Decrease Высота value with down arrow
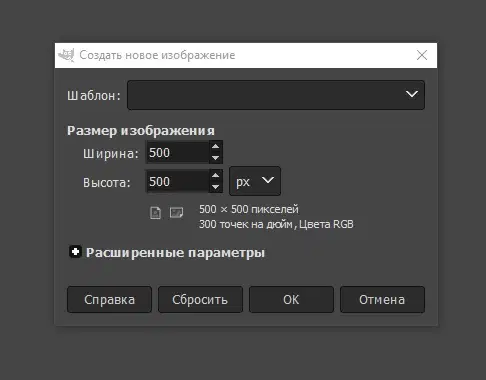Viewport: 486px width, 380px height. [216, 187]
